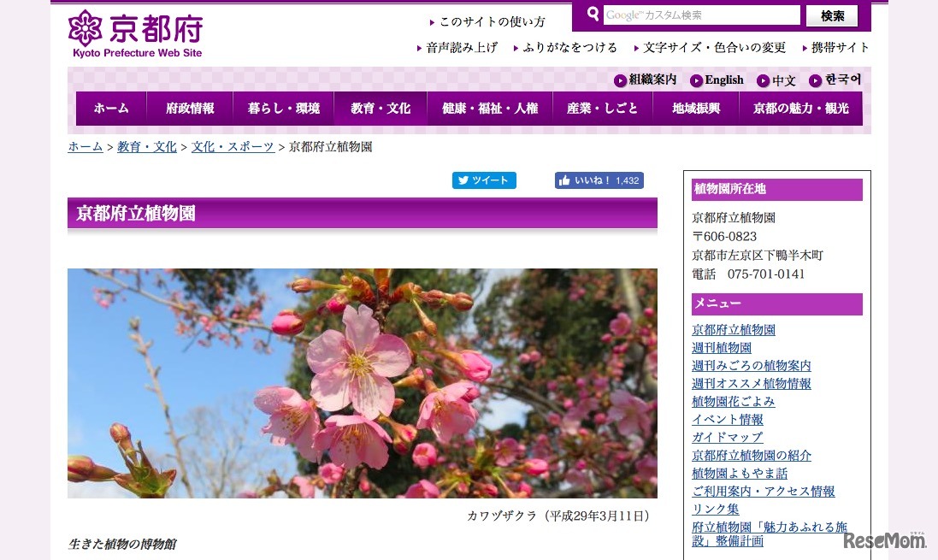The height and width of the screenshot is (560, 938).
Task: Open the 教育・文化 navigation menu
Action: click(x=380, y=108)
